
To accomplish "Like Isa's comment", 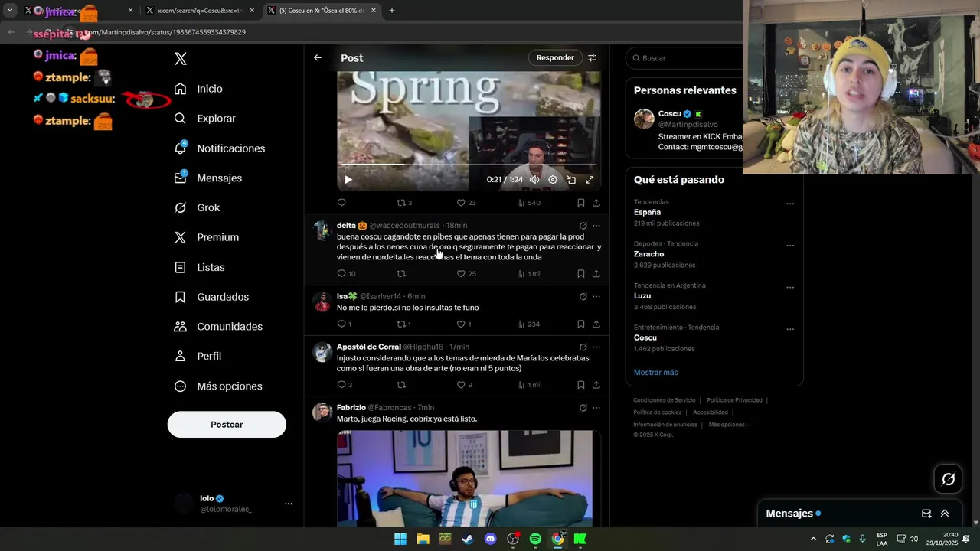I will pos(464,324).
